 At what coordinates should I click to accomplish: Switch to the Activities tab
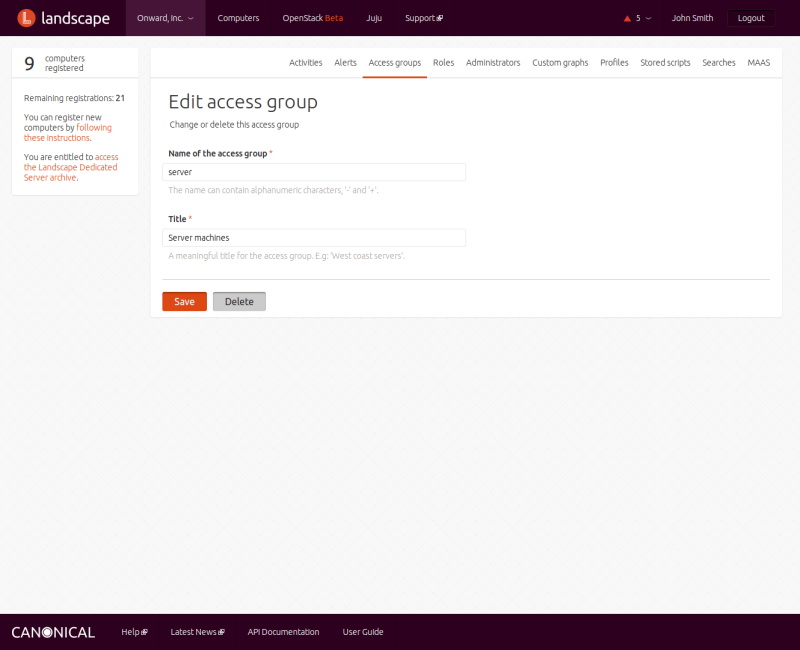point(305,62)
